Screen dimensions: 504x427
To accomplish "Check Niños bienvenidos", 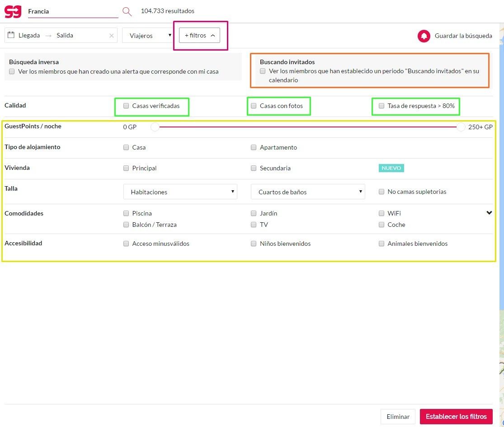I will click(x=254, y=244).
